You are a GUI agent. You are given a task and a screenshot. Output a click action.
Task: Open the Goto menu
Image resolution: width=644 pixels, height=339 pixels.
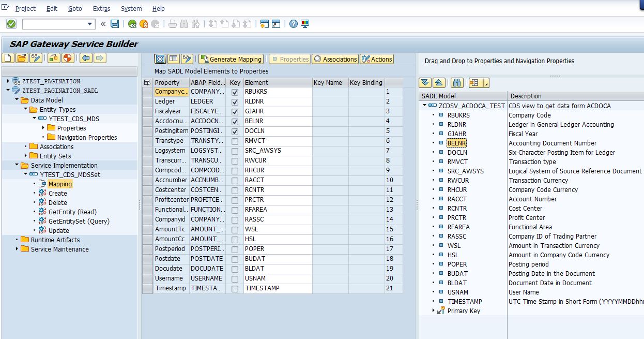[x=75, y=8]
